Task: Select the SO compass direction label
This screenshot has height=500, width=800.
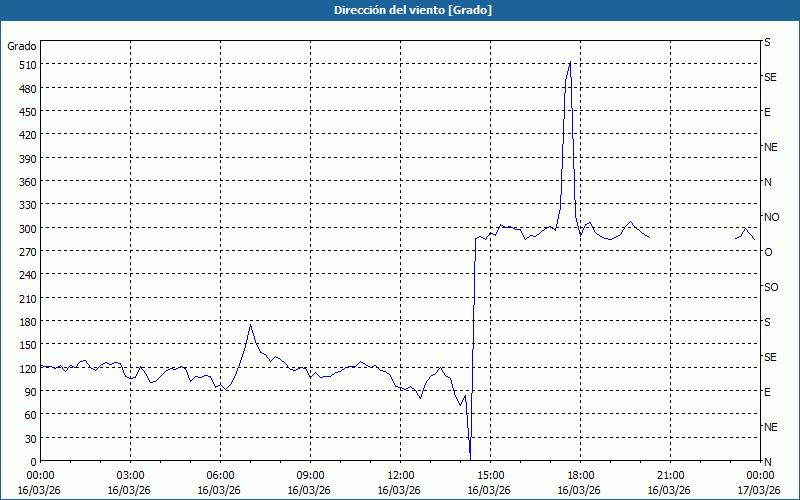Action: pos(771,287)
